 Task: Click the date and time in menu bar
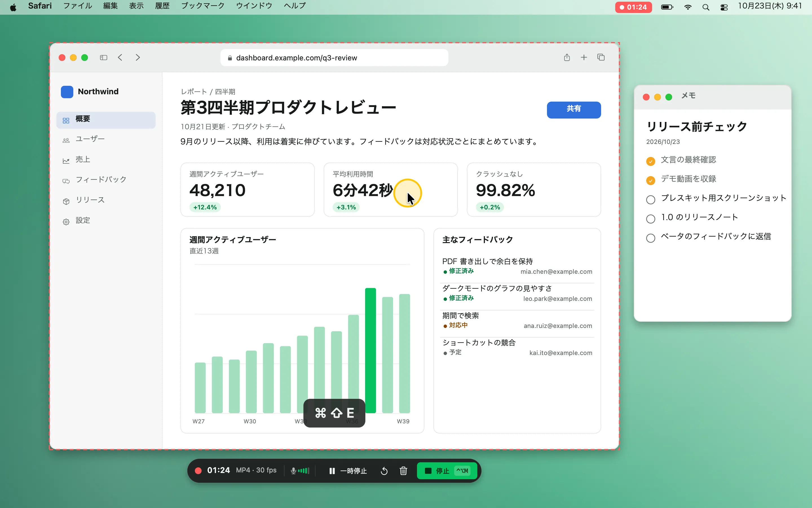pos(770,6)
